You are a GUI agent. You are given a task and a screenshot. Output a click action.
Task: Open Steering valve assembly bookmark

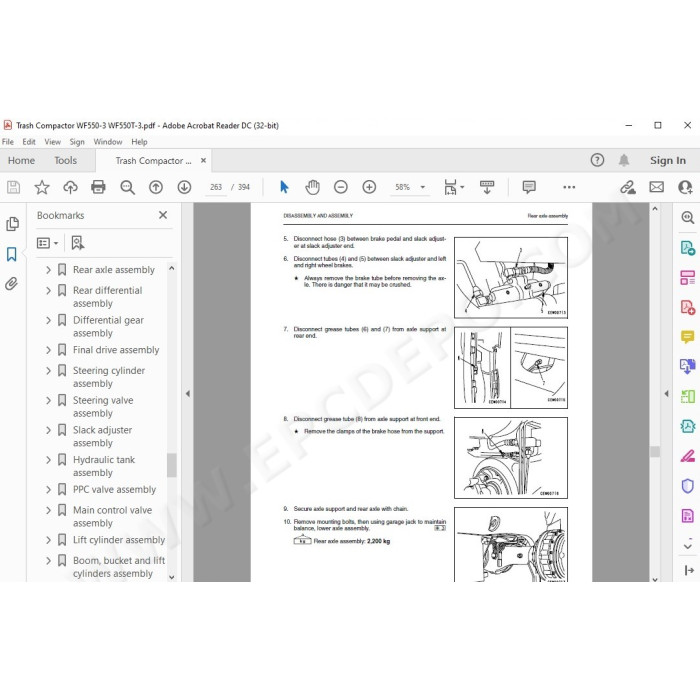(x=103, y=407)
